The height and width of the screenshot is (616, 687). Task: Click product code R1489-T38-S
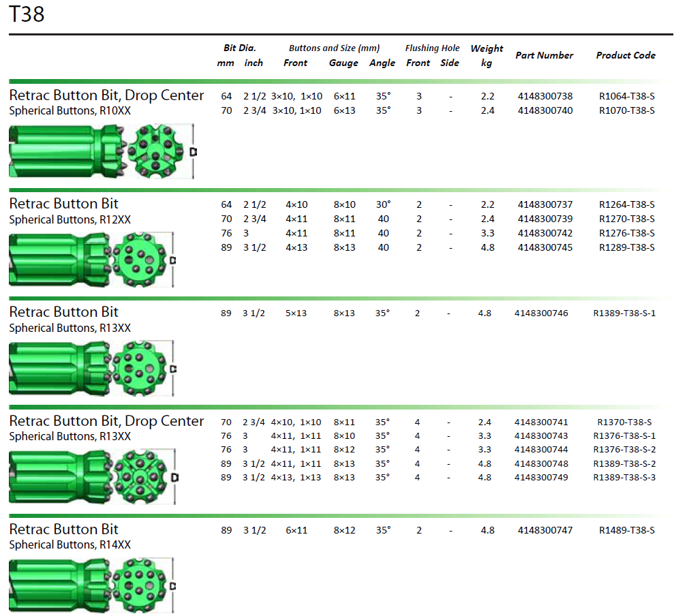[x=626, y=530]
